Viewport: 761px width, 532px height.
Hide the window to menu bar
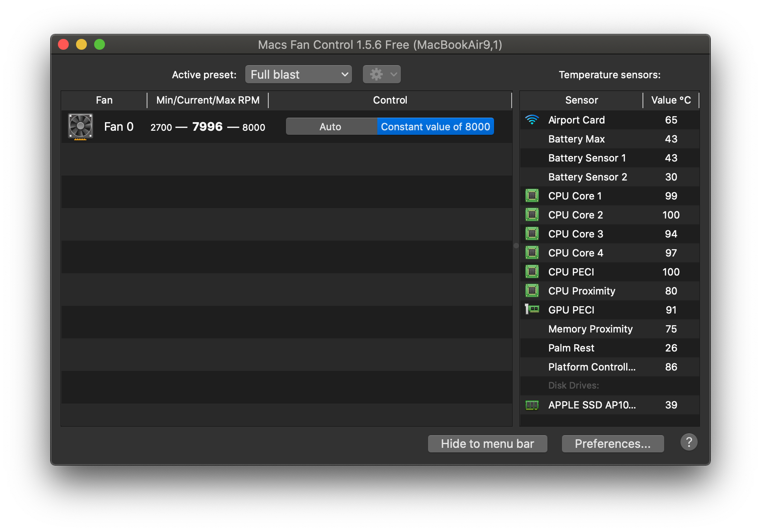click(x=488, y=444)
